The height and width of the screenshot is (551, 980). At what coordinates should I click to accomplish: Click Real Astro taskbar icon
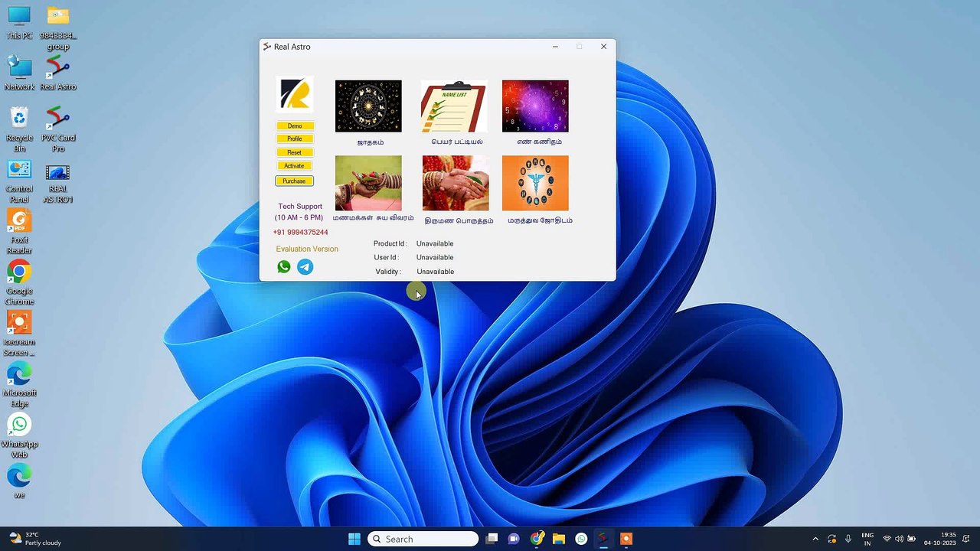click(603, 539)
